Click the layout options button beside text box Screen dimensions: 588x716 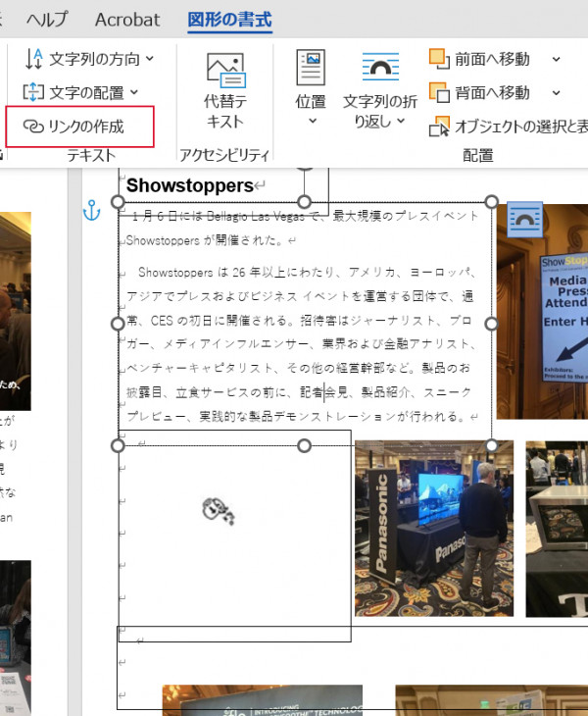[524, 220]
